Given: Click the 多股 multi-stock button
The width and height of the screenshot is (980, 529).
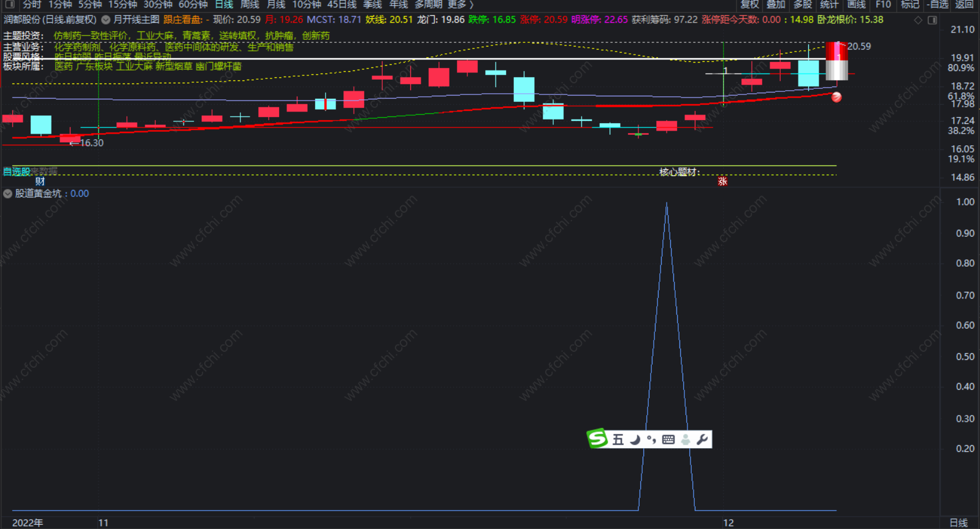Looking at the screenshot, I should tap(803, 4).
